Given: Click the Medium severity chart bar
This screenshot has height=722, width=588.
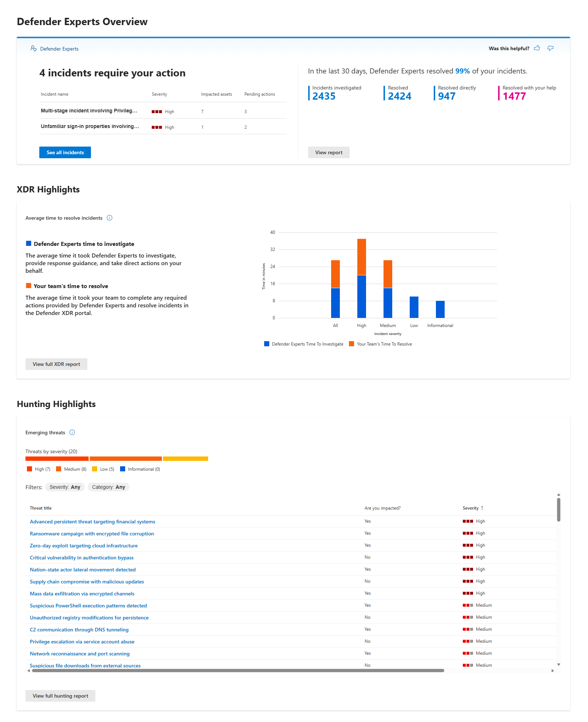Looking at the screenshot, I should coord(388,289).
